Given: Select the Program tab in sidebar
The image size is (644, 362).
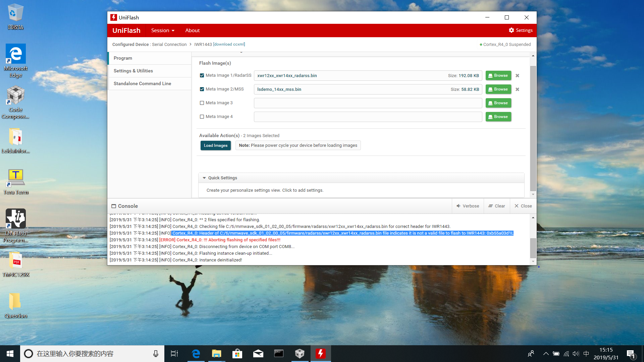Looking at the screenshot, I should 150,58.
